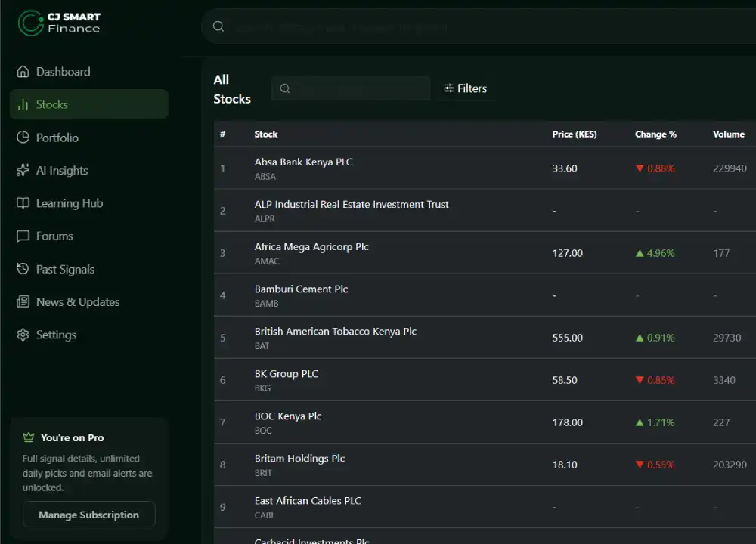Open the Dashboard menu item
Viewport: 756px width, 544px height.
click(x=89, y=71)
